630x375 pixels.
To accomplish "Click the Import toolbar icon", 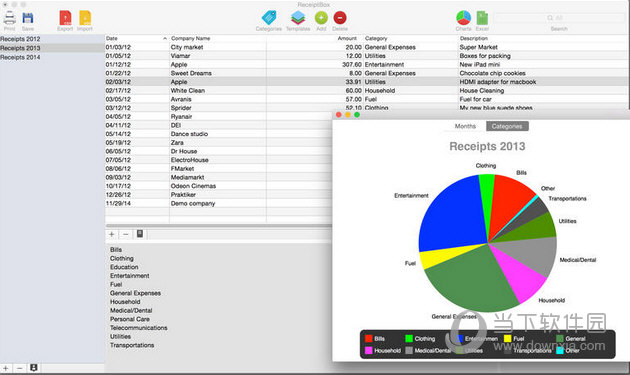I will point(85,18).
